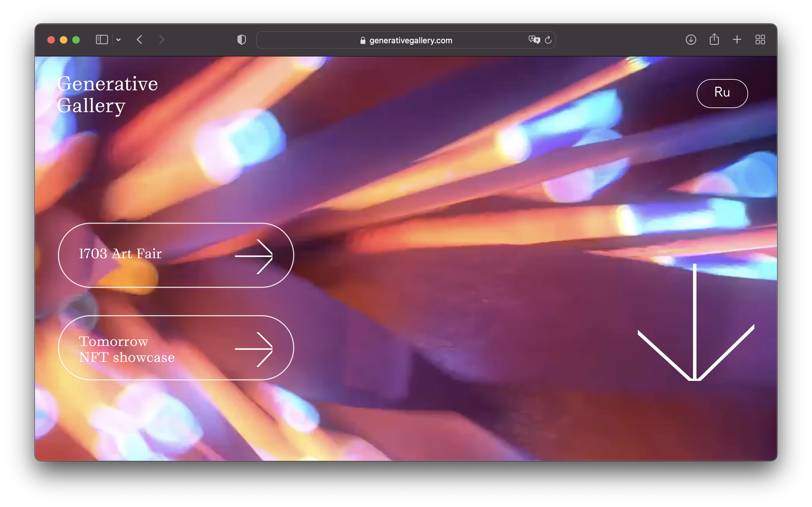Open the Generative Gallery logo link

107,95
